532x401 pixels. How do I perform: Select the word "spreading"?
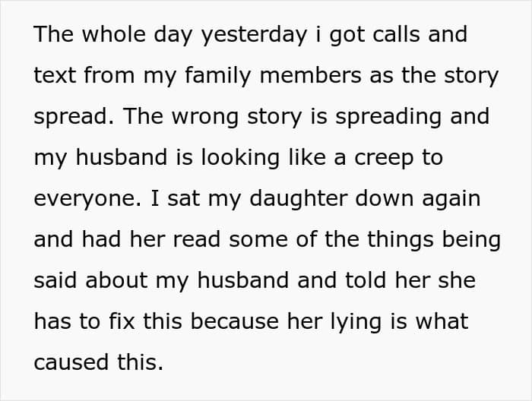click(388, 117)
